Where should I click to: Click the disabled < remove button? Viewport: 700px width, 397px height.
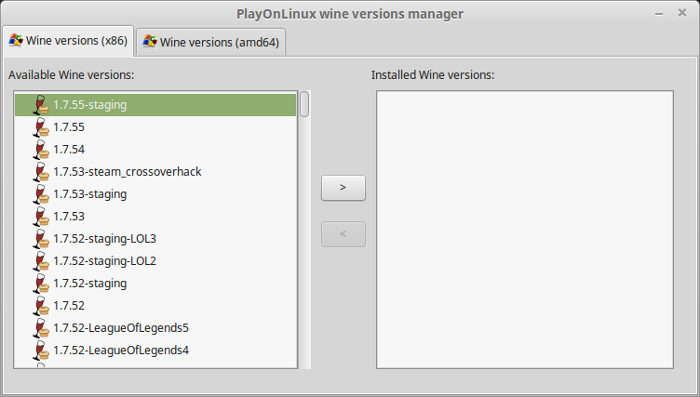(343, 234)
